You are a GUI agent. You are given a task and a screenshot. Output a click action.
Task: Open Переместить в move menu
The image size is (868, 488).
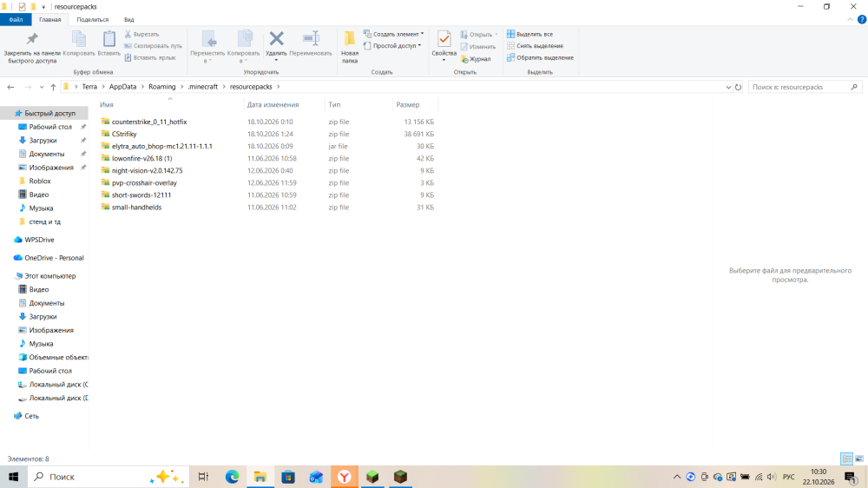207,47
